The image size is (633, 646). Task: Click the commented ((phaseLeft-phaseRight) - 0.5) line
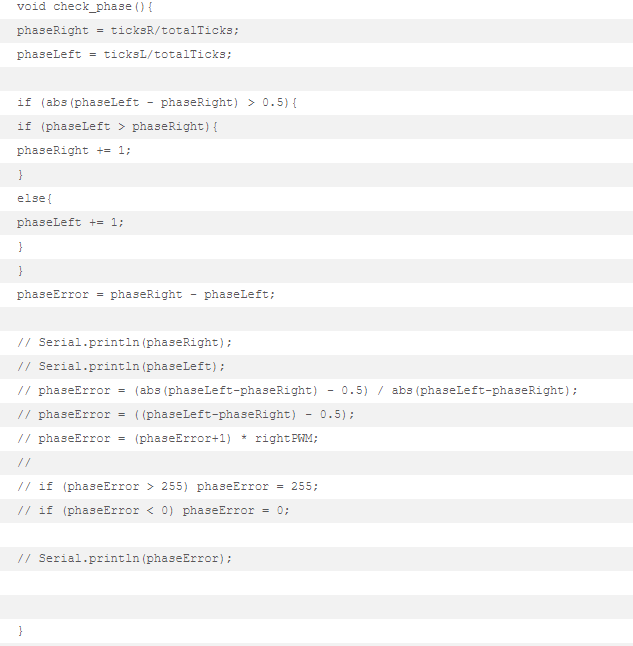[x=185, y=414]
